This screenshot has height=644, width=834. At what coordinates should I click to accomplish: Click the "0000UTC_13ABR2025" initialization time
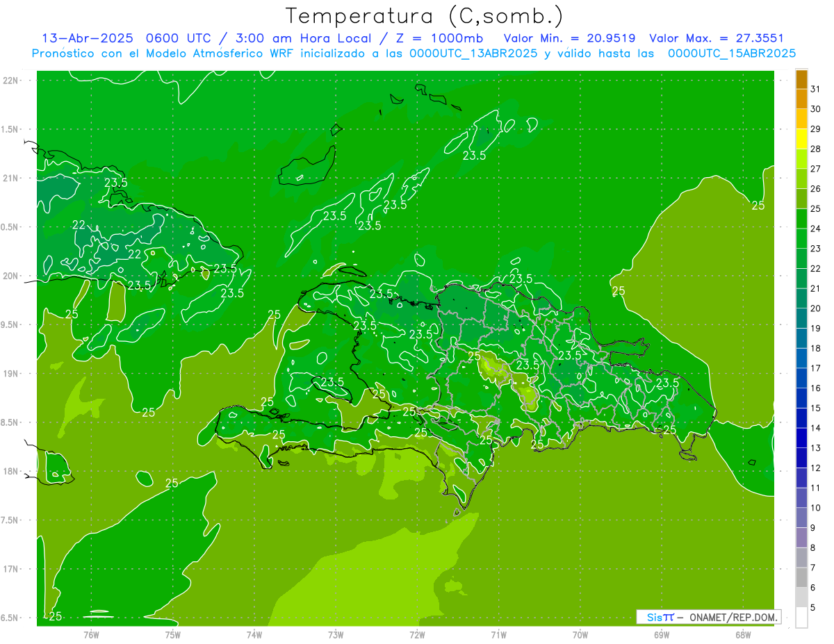tap(474, 53)
